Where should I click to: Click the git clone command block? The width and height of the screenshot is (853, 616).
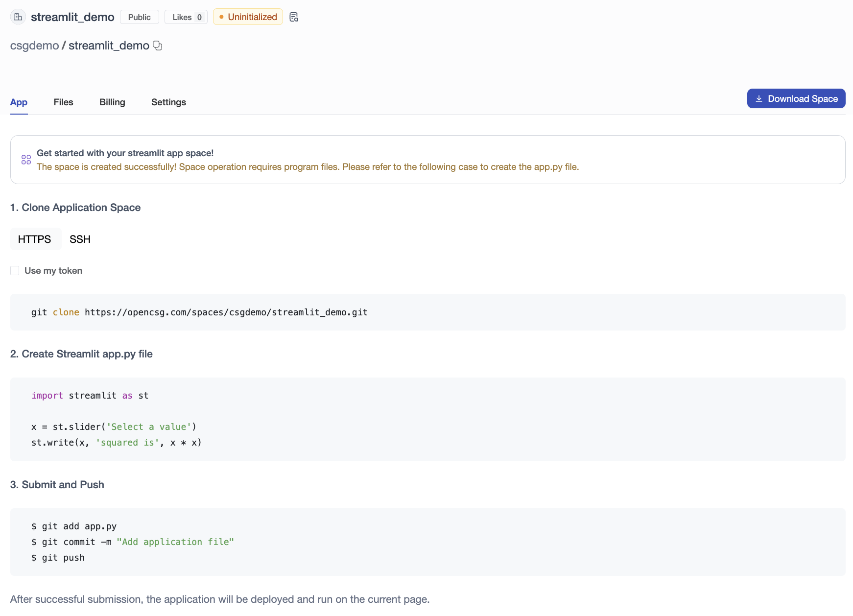[427, 312]
